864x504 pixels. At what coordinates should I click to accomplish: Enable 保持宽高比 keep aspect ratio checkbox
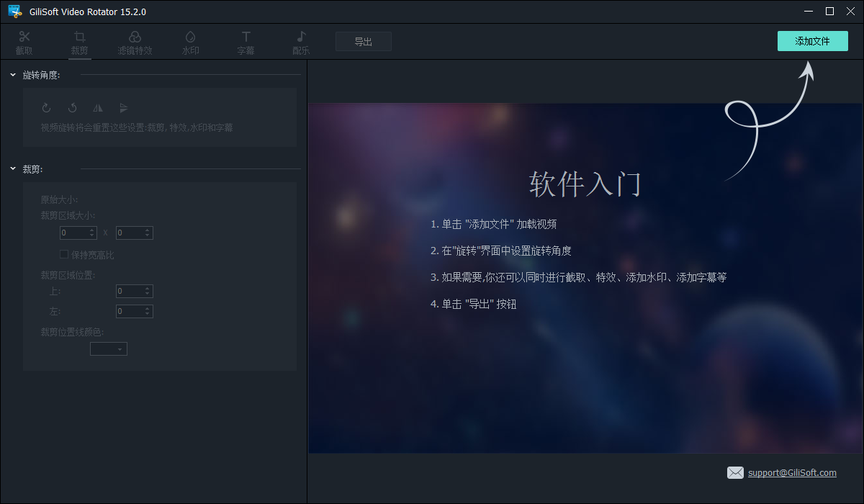64,254
